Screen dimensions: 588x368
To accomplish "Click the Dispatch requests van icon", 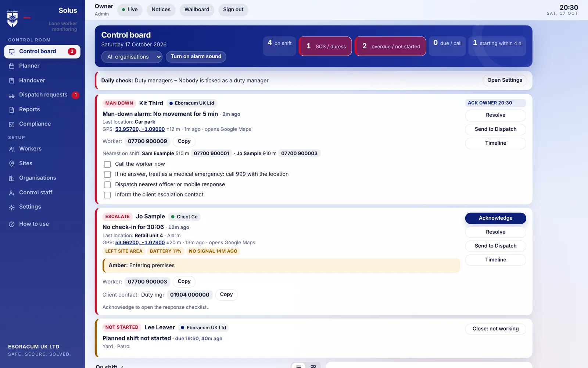I will 12,95.
